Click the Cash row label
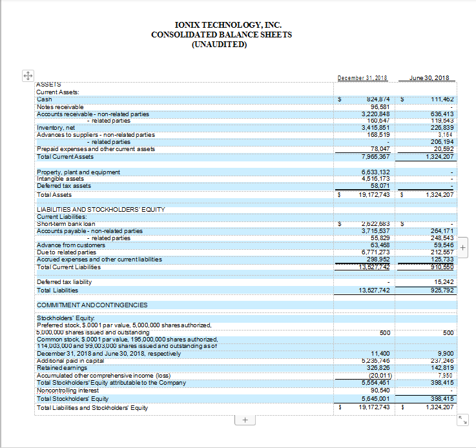476x448 pixels. pyautogui.click(x=45, y=99)
